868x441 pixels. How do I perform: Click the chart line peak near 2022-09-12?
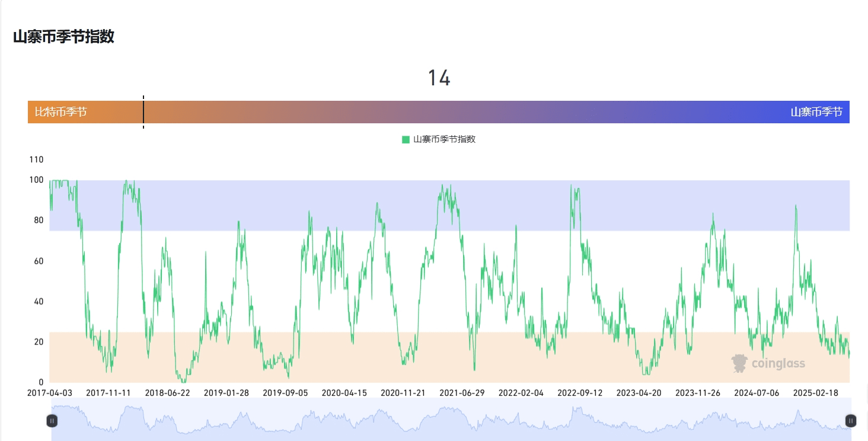click(x=571, y=185)
